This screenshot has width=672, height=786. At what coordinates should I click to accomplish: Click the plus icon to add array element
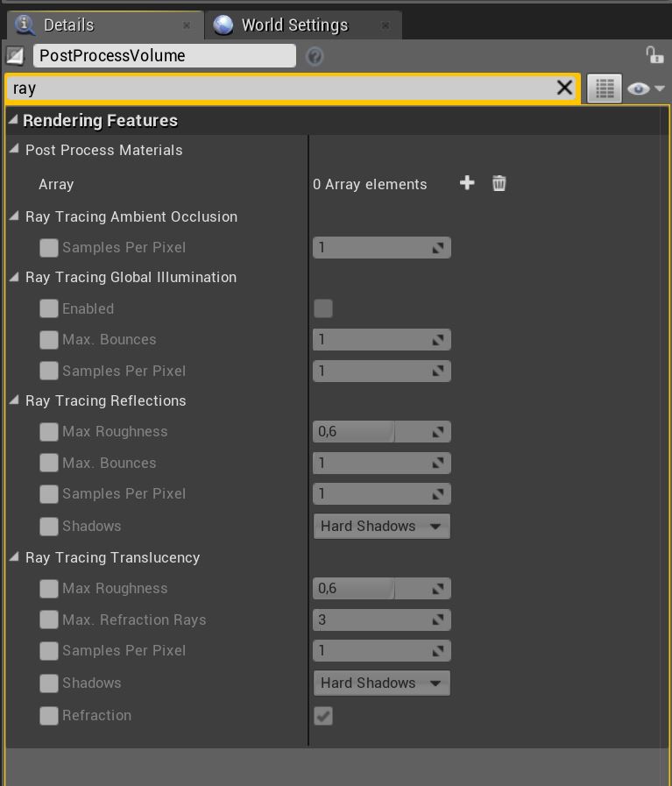coord(467,183)
